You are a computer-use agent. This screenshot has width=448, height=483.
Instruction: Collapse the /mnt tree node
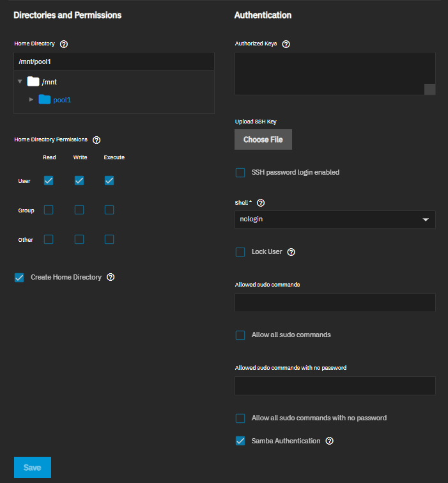click(x=20, y=82)
